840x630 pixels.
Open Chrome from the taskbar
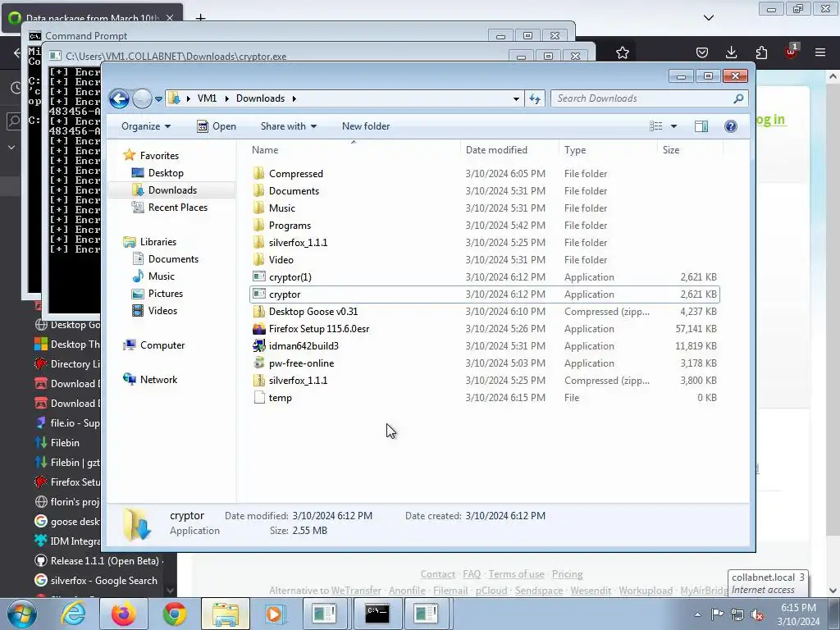tap(175, 614)
